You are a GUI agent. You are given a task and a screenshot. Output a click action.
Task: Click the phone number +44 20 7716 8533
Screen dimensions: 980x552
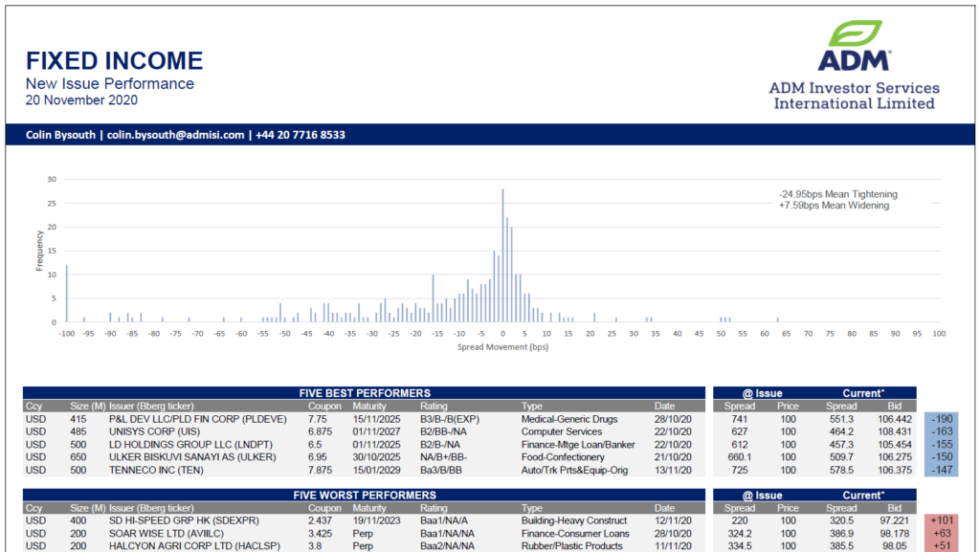[301, 135]
